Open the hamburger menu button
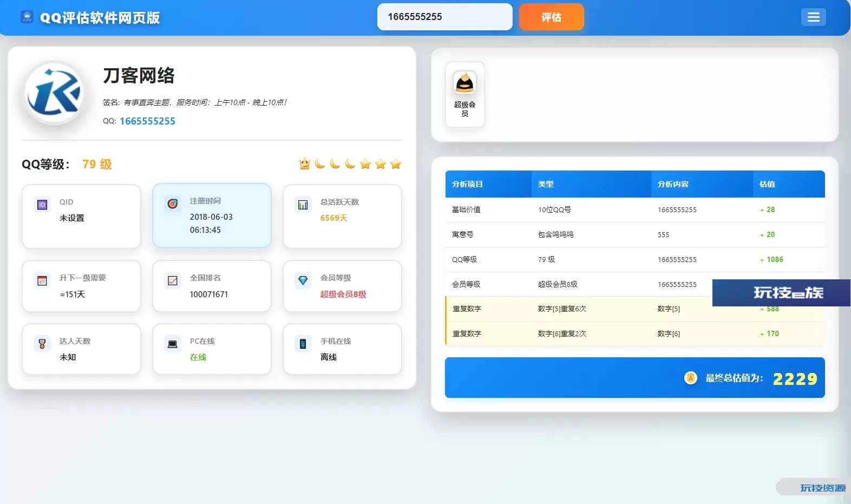Image resolution: width=851 pixels, height=504 pixels. coord(813,17)
